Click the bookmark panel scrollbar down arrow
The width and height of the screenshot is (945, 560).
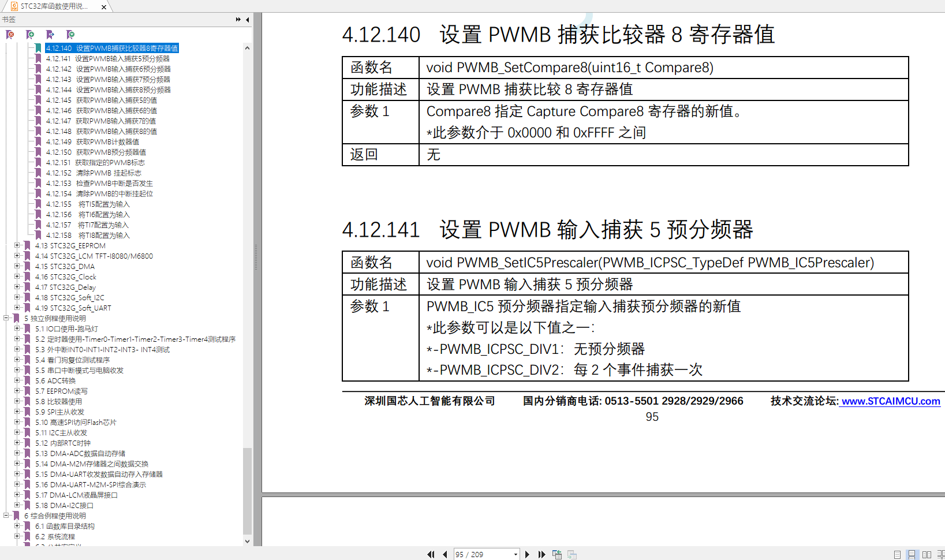point(247,542)
